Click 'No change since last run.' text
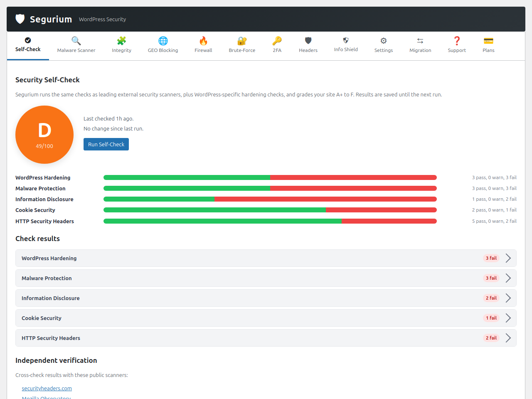Viewport: 532px width, 399px height. 113,129
